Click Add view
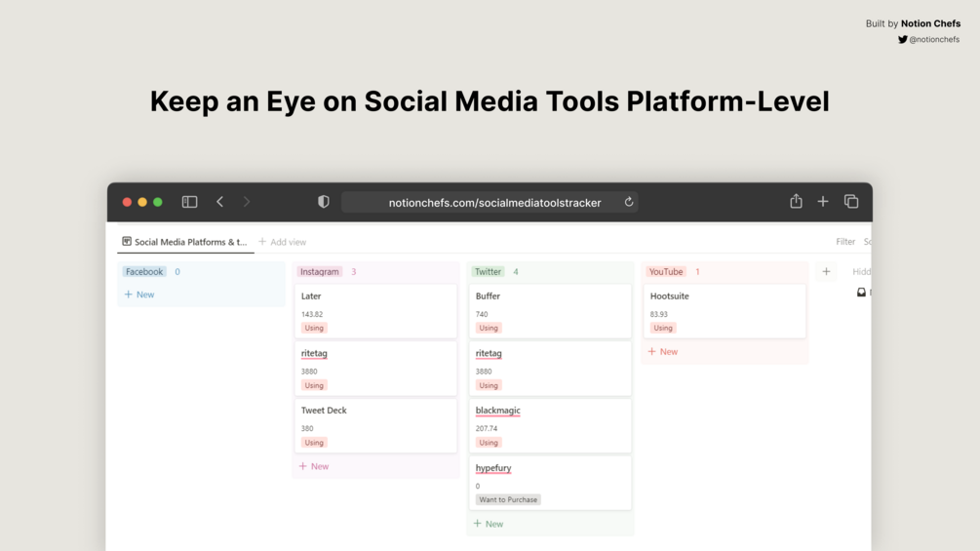This screenshot has width=980, height=551. 283,242
